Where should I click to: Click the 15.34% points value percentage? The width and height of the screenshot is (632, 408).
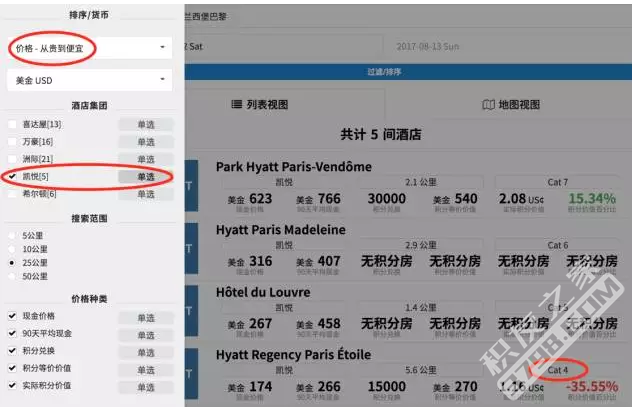[x=592, y=198]
